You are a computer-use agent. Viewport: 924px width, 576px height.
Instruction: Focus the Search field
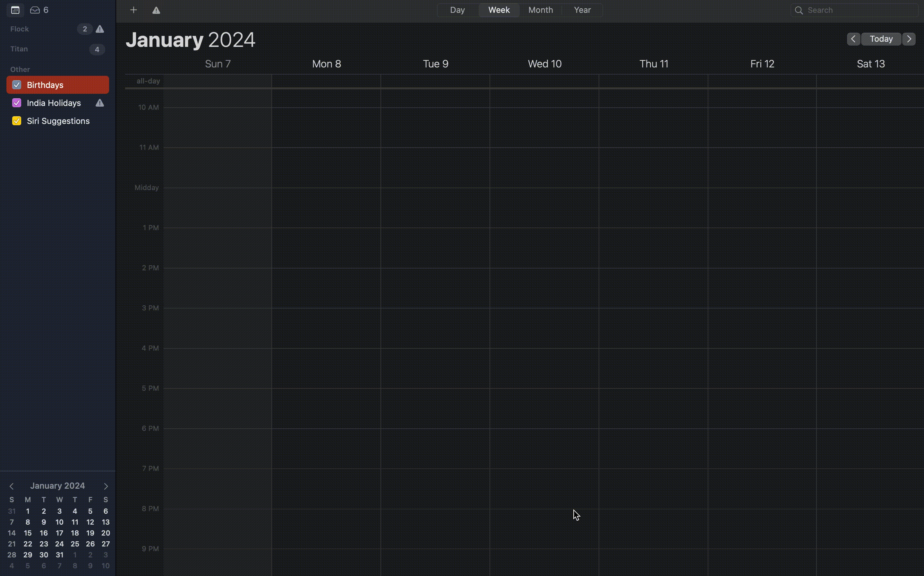[x=854, y=10]
